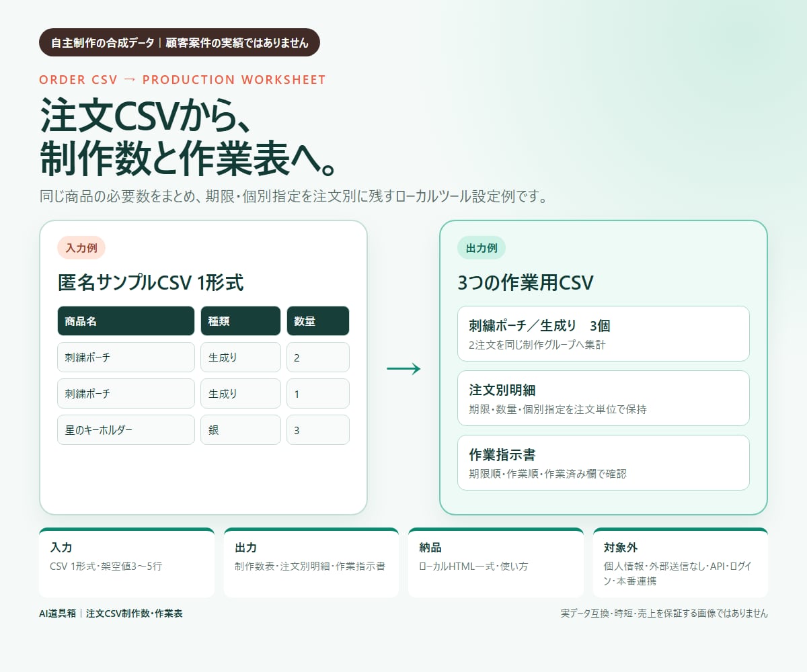Click the 制作数表・注文別明細・作業指示書 text

pyautogui.click(x=310, y=566)
